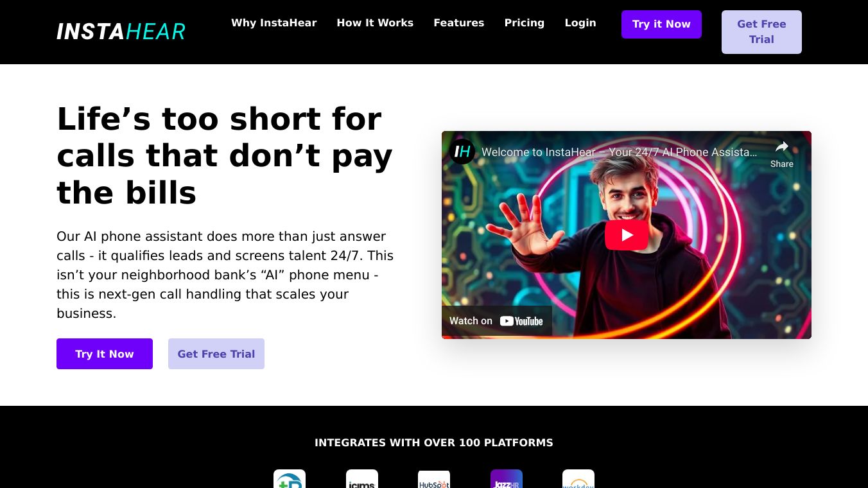The height and width of the screenshot is (488, 868).
Task: Click the header Get Free Trial button
Action: pyautogui.click(x=761, y=32)
